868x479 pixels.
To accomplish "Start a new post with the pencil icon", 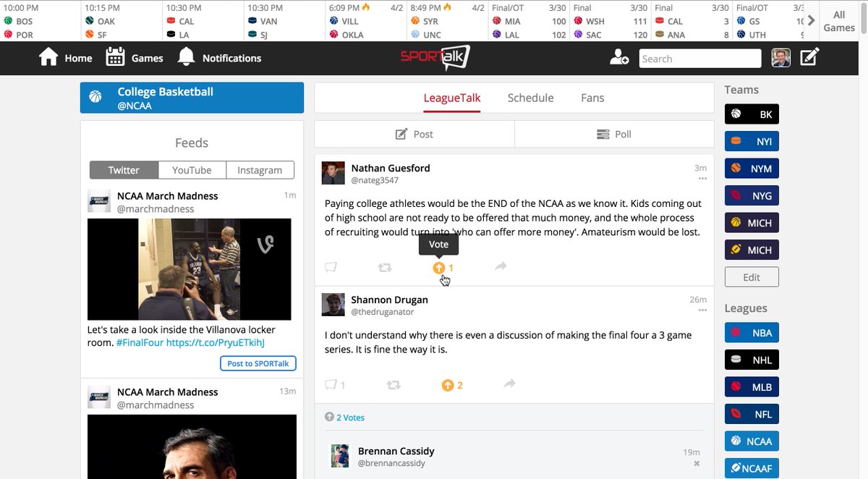I will point(809,56).
